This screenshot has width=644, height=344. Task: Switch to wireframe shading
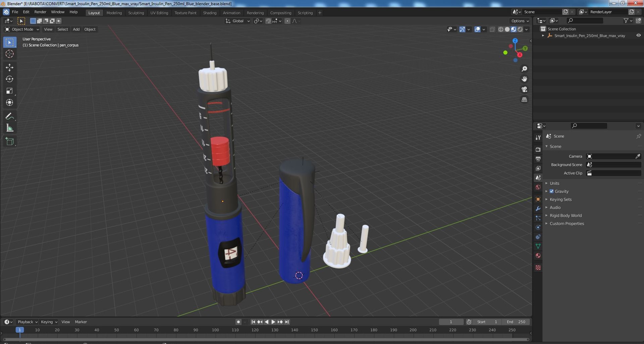tap(501, 29)
